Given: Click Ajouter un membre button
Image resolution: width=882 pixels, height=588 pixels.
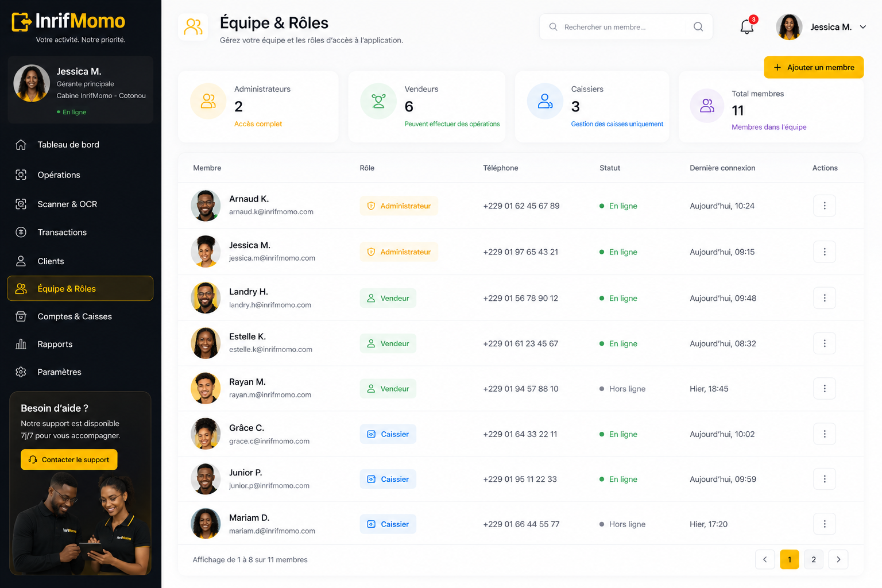Looking at the screenshot, I should pyautogui.click(x=814, y=67).
